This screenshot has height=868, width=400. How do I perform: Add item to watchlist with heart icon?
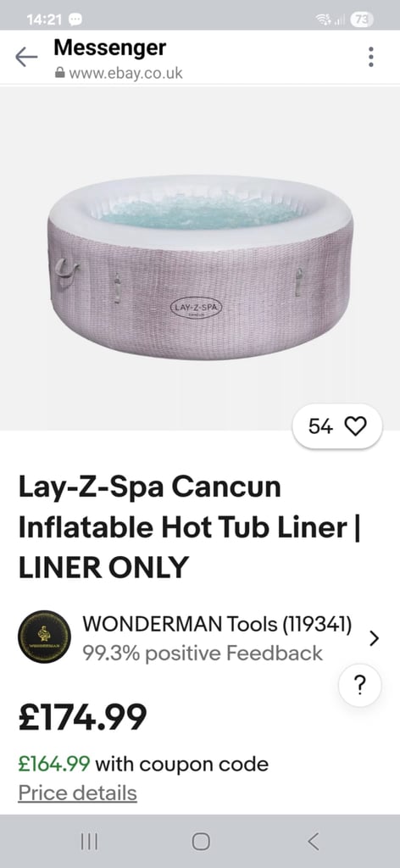click(355, 426)
